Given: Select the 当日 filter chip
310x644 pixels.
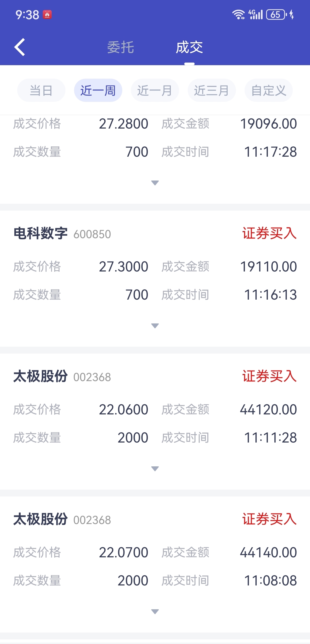Looking at the screenshot, I should (x=41, y=90).
